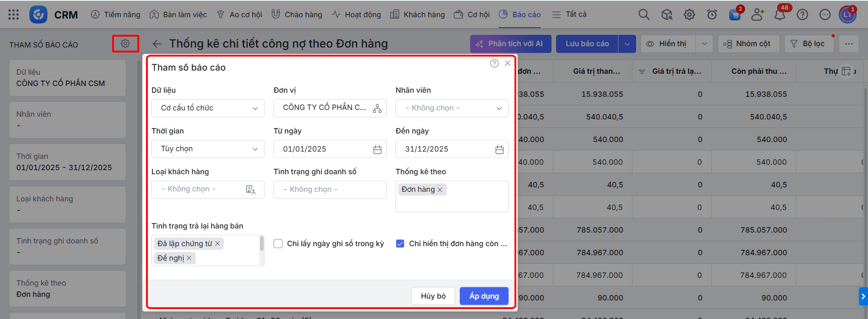868x319 pixels.
Task: Click the help icon in the dialog
Action: (494, 63)
